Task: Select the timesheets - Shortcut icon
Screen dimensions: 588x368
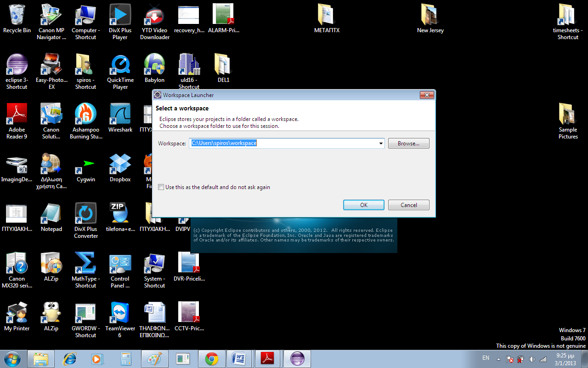Action: 568,22
